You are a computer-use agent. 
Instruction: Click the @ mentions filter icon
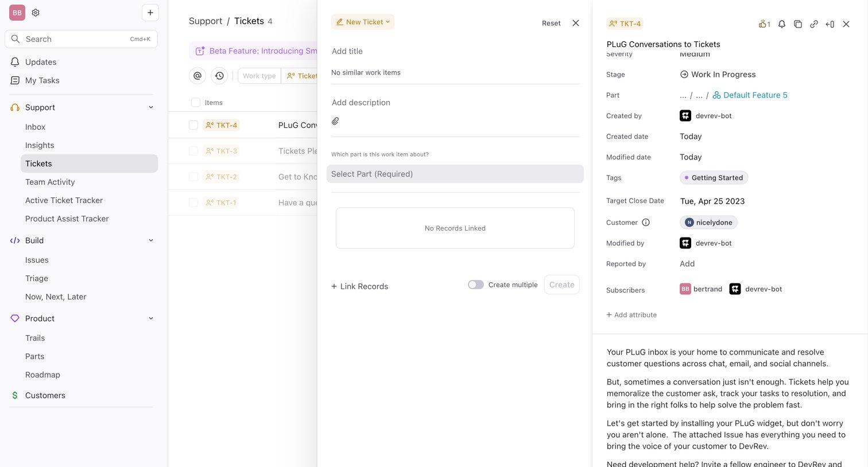pyautogui.click(x=197, y=76)
